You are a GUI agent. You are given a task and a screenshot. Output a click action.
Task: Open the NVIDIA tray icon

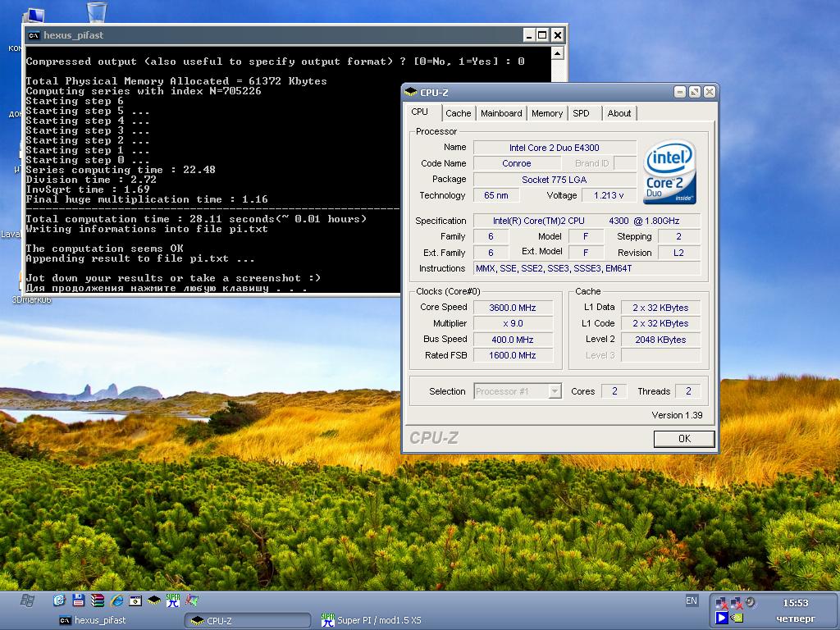(x=737, y=618)
